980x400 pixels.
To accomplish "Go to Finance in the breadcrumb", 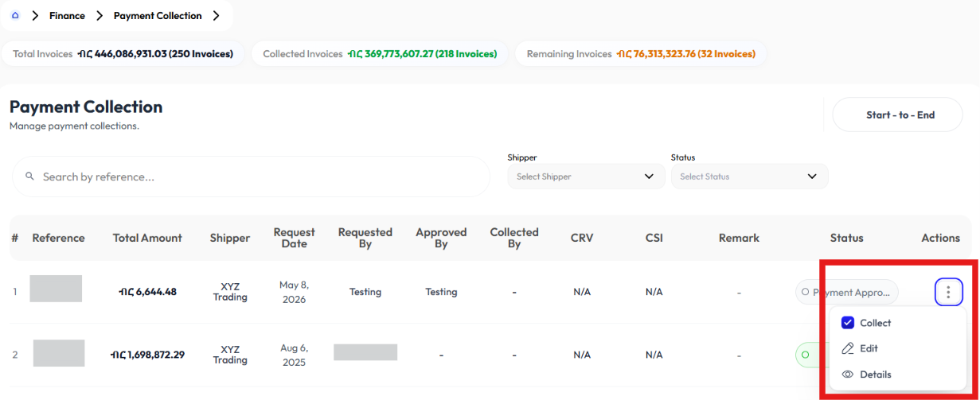I will [68, 15].
